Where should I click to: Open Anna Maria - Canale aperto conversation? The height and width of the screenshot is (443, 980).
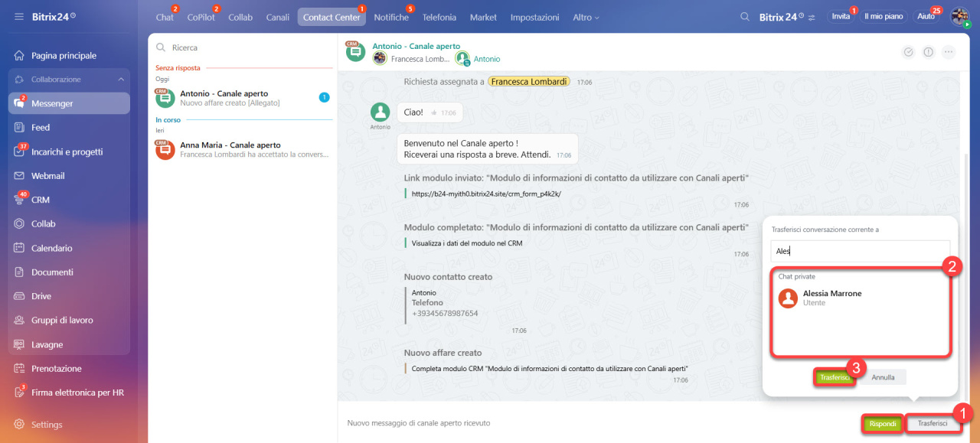coord(243,149)
